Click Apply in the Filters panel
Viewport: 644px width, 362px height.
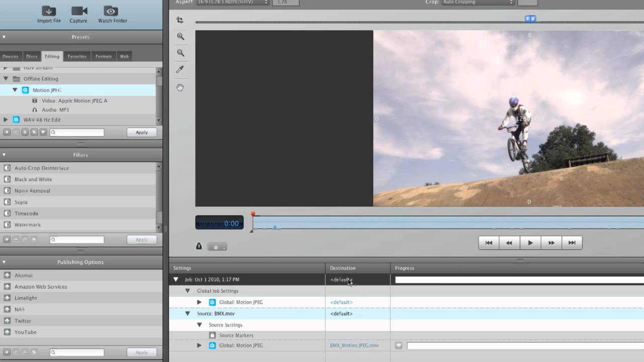pos(142,240)
